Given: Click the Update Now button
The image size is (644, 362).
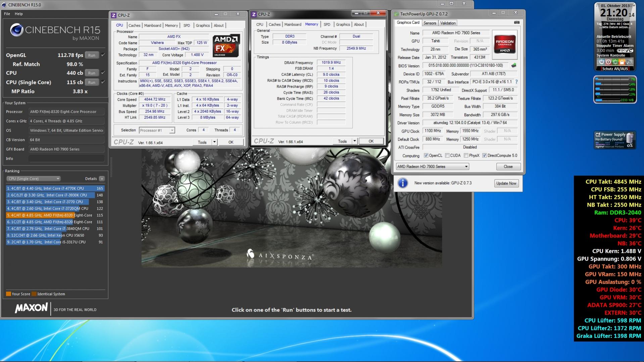Looking at the screenshot, I should (x=506, y=184).
